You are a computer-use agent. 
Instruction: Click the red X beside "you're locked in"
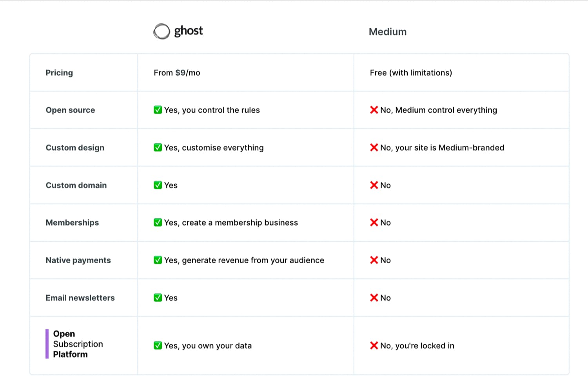(374, 345)
